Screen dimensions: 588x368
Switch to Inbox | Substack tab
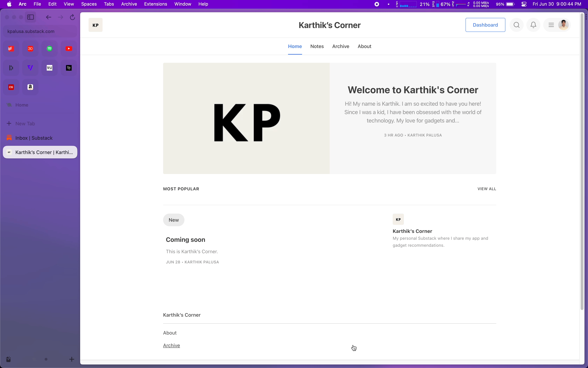(x=40, y=138)
